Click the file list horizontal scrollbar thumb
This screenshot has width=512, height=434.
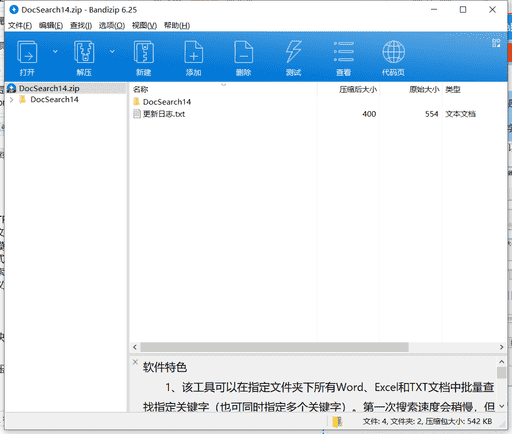[274, 347]
